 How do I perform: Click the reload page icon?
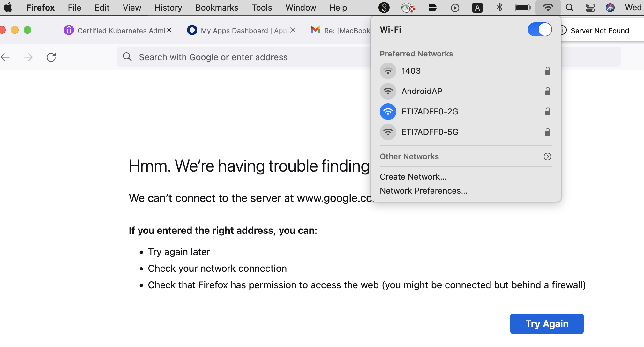pos(51,57)
